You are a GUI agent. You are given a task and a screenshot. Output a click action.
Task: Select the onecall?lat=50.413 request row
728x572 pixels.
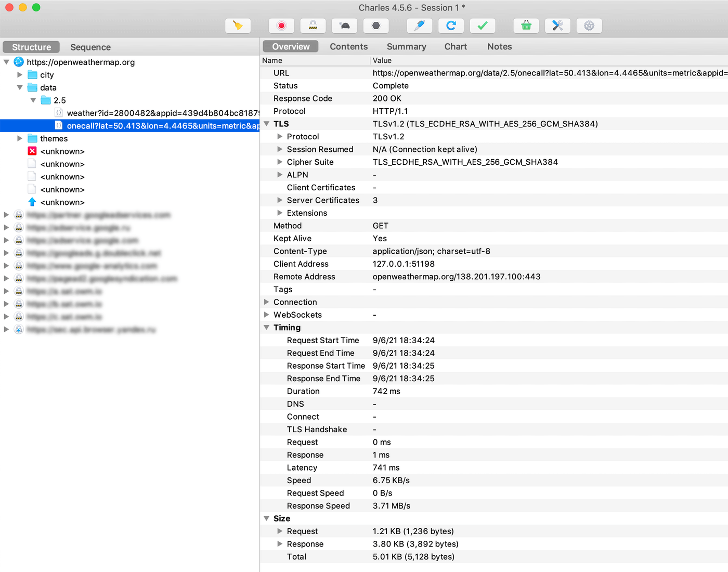(129, 126)
